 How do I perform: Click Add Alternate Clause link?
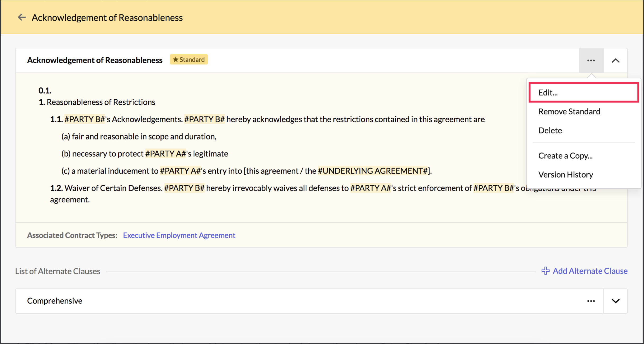(x=590, y=271)
